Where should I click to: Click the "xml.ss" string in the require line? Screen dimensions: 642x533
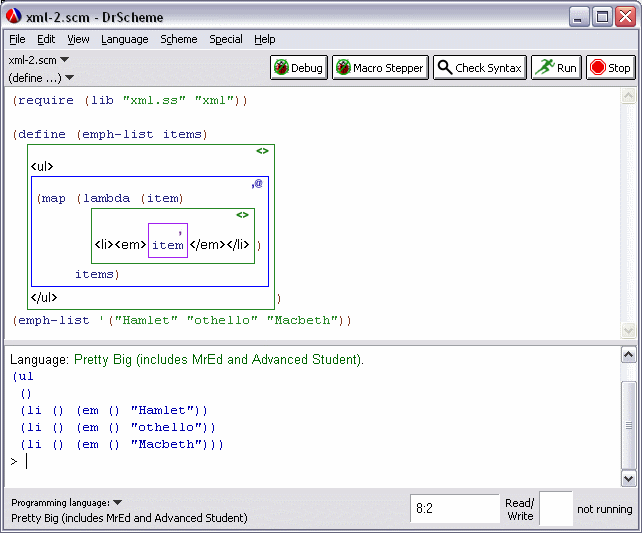point(154,101)
